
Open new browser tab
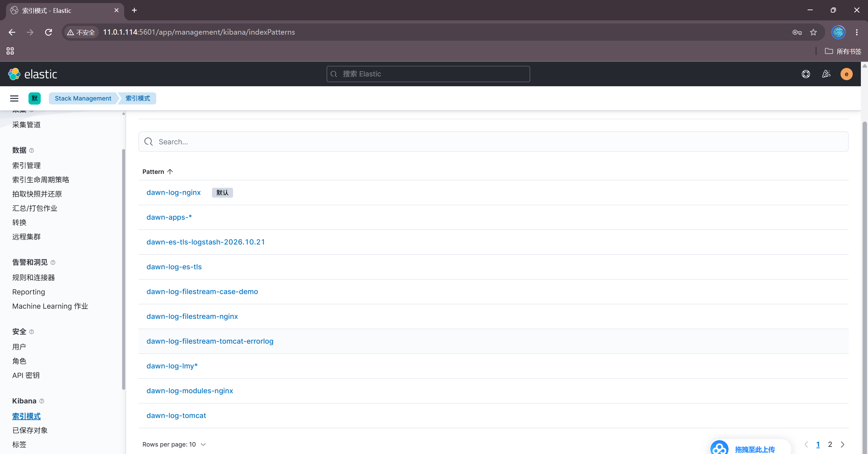tap(134, 10)
